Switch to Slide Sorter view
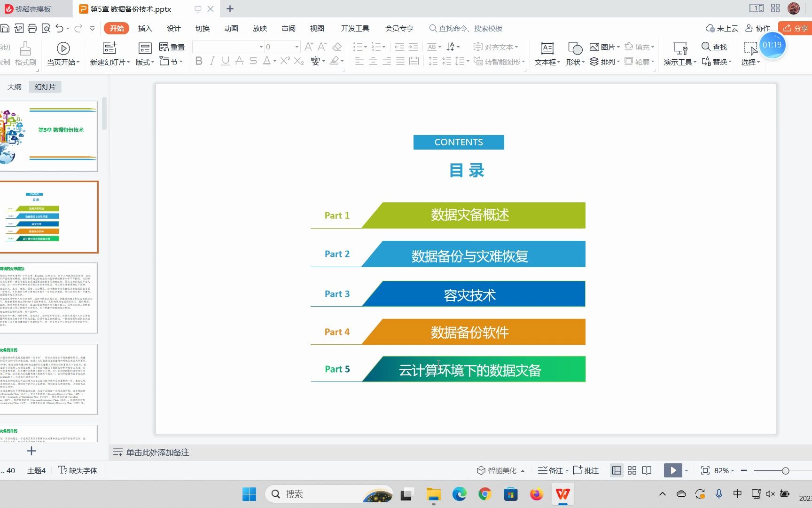 point(632,470)
